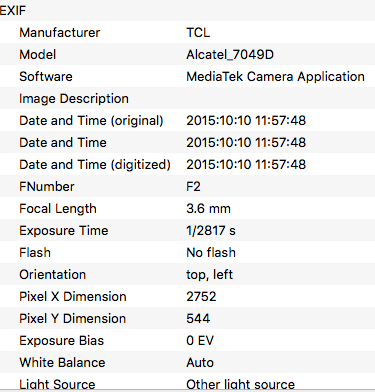
Task: Select the TCL manufacturer value
Action: pyautogui.click(x=198, y=33)
